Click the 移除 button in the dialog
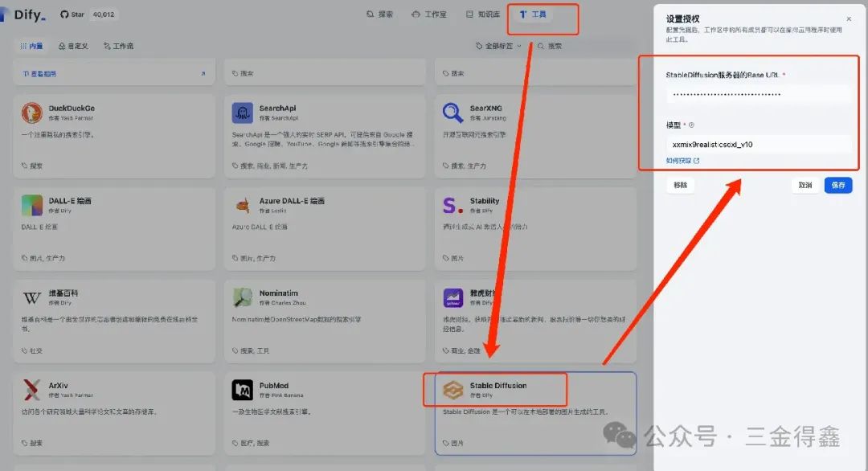Screen dimensions: 868x471 click(x=680, y=185)
